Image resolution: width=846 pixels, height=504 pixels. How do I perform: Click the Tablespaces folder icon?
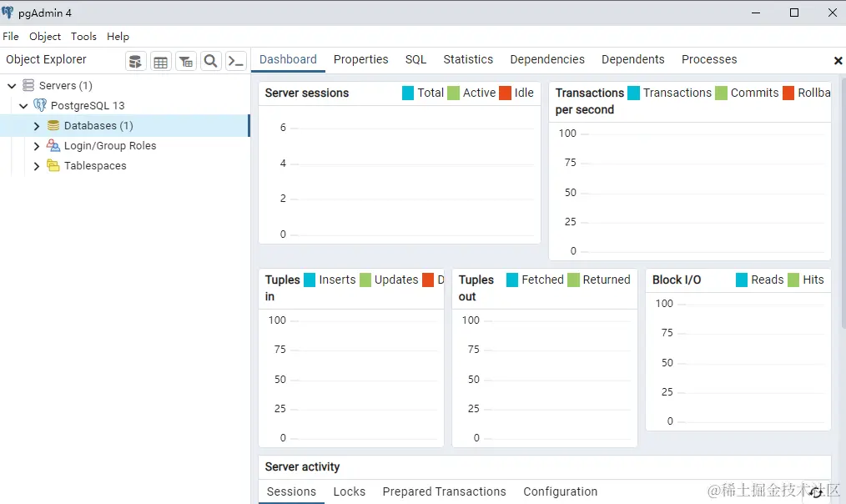[53, 165]
